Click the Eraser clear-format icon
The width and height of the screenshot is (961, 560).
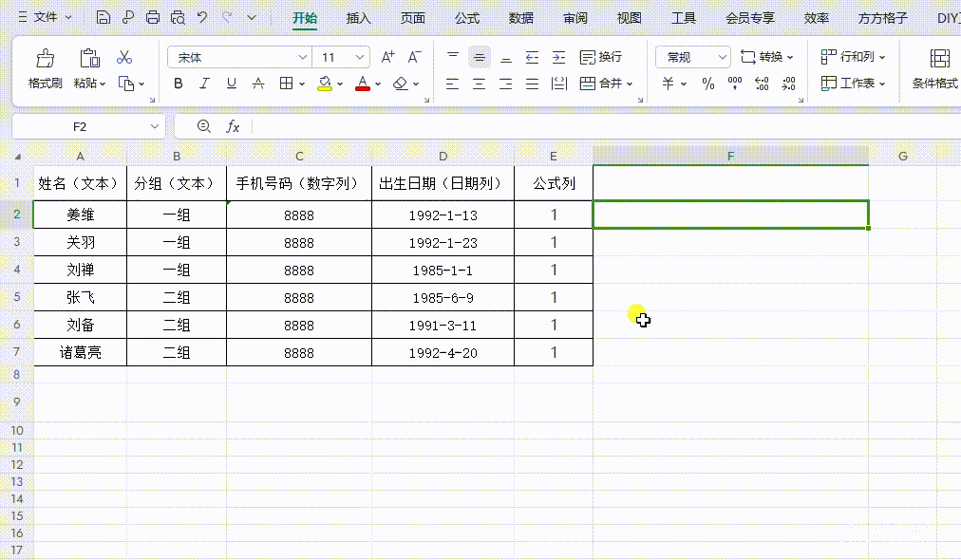[400, 84]
